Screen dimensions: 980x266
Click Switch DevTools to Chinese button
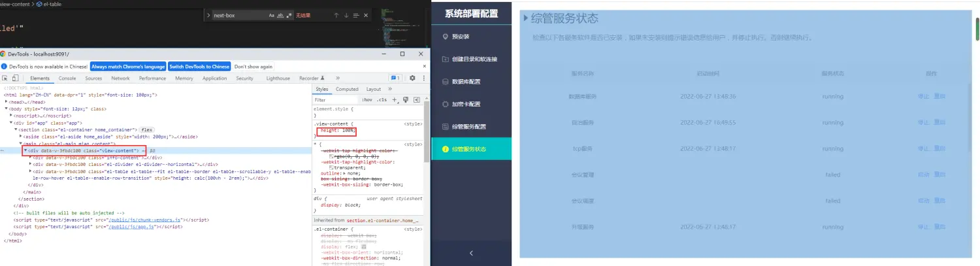point(199,67)
